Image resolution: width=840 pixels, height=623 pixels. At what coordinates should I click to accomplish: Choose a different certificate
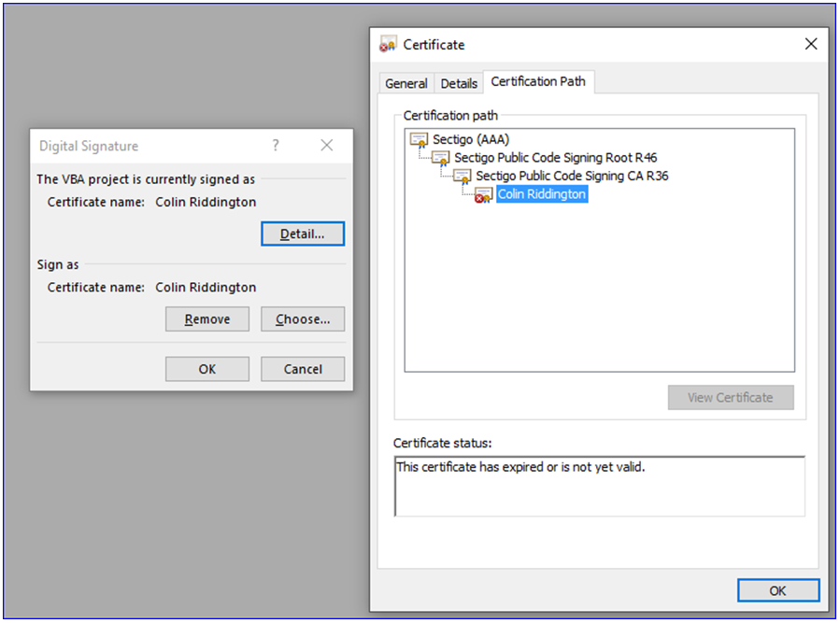click(x=303, y=319)
